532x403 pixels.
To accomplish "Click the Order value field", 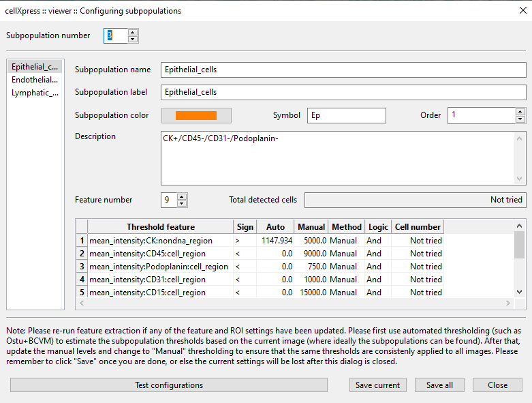I will [x=481, y=115].
